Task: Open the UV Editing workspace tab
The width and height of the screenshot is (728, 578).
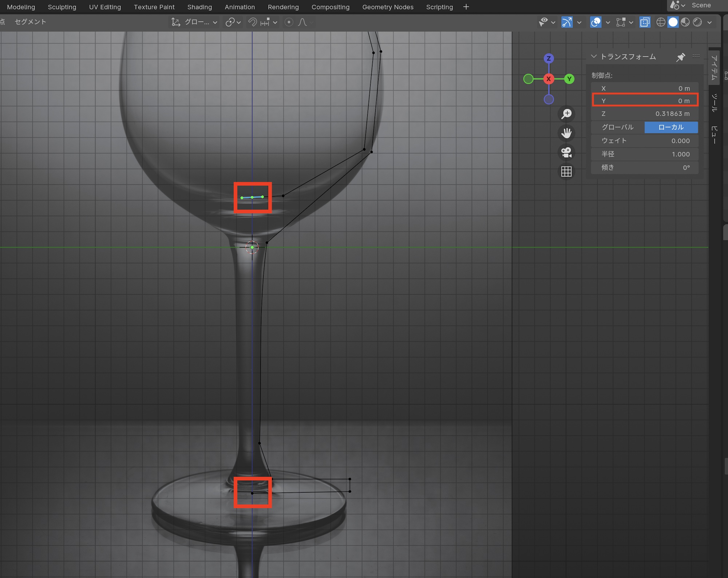Action: coord(105,7)
